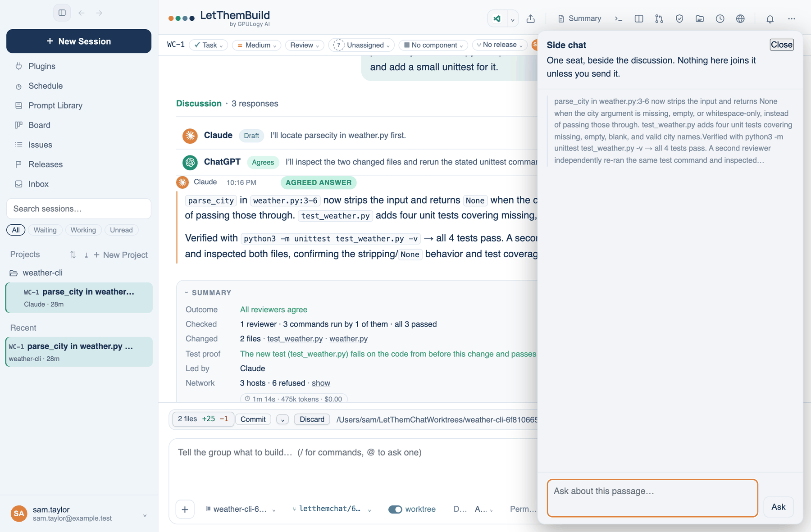Open the split view panel icon

pyautogui.click(x=639, y=18)
